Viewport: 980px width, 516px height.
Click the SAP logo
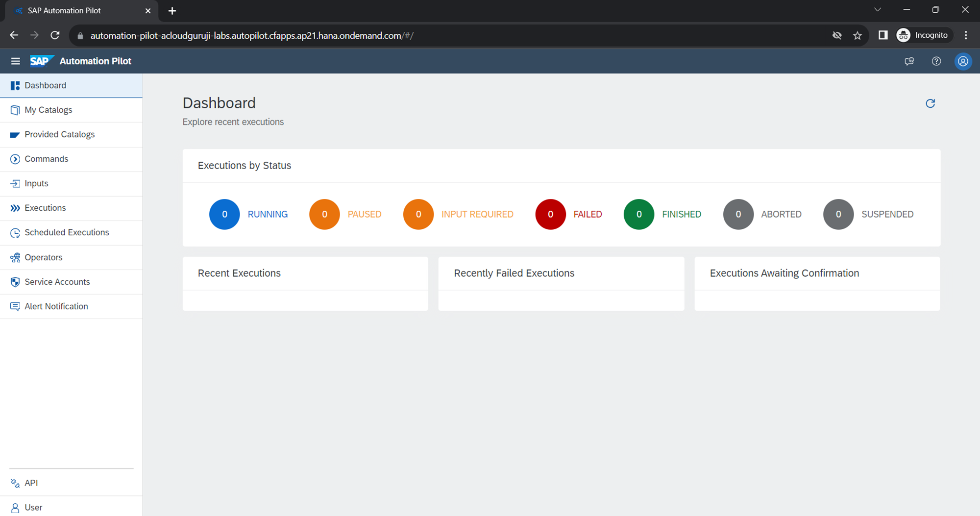(41, 61)
